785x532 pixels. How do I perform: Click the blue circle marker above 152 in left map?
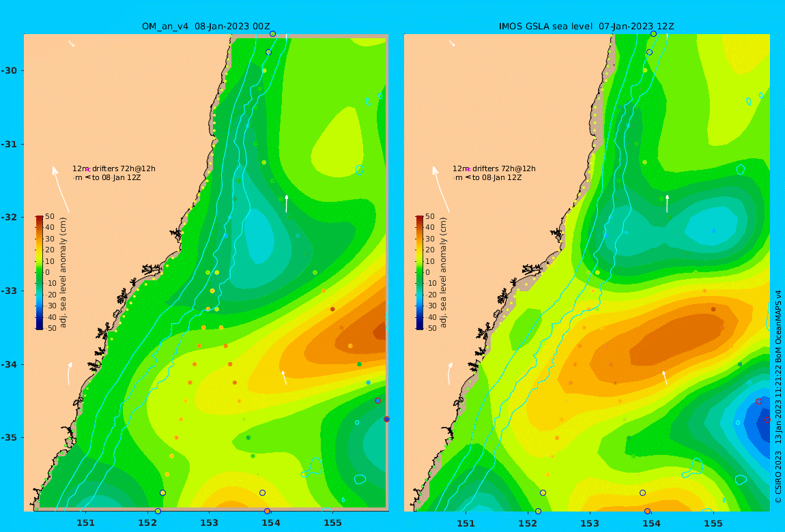(x=162, y=492)
